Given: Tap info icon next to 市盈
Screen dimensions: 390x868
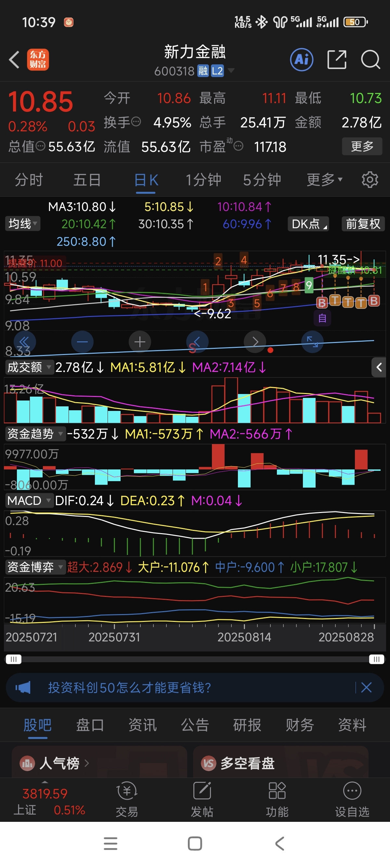Looking at the screenshot, I should click(x=239, y=146).
